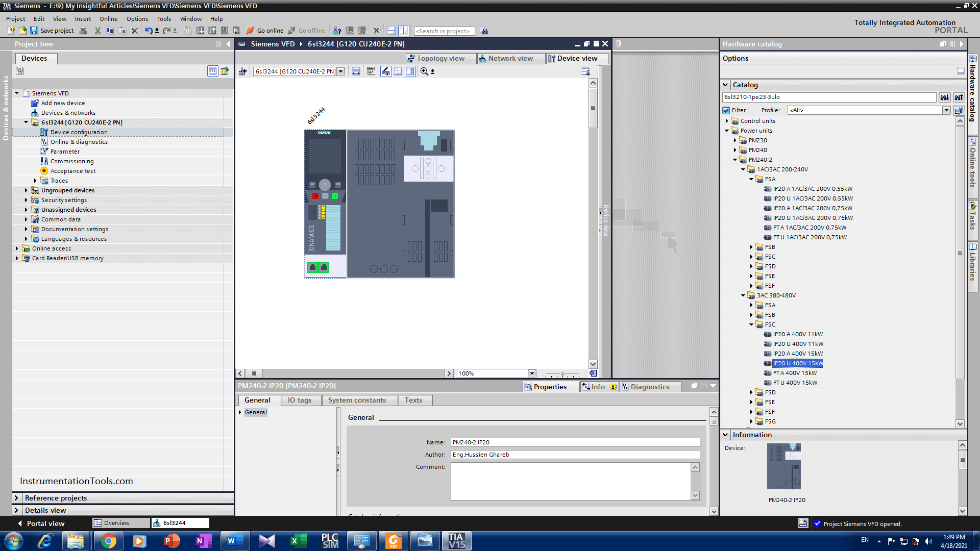This screenshot has width=980, height=551.
Task: Toggle the catalog Filter checkbox
Action: (726, 110)
